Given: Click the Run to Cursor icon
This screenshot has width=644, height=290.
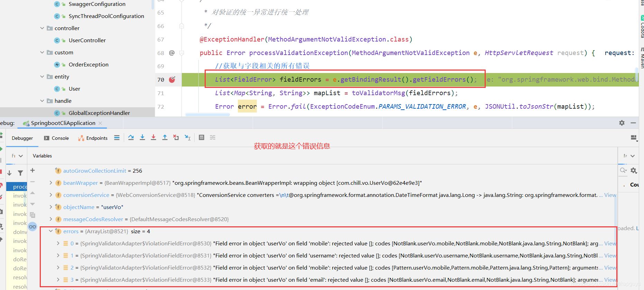Looking at the screenshot, I should (x=187, y=137).
